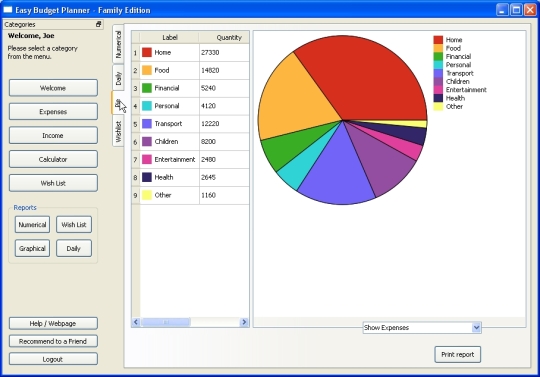Click the cyan Personal swatch in table

[x=147, y=106]
